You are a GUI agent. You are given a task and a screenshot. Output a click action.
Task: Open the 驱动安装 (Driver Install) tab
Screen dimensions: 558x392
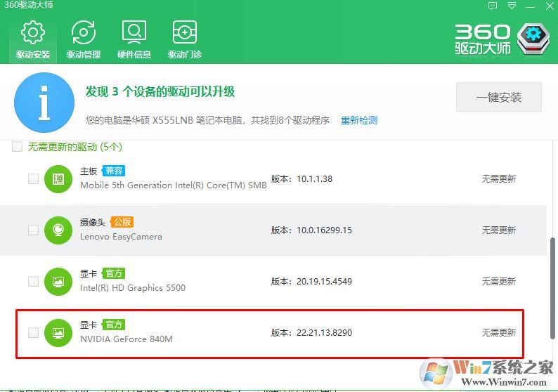33,39
